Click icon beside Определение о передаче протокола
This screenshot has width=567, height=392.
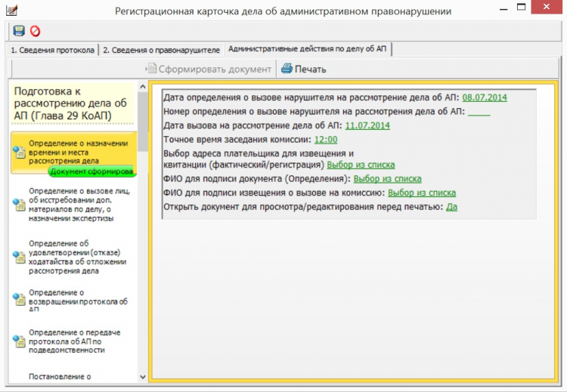[x=19, y=341]
